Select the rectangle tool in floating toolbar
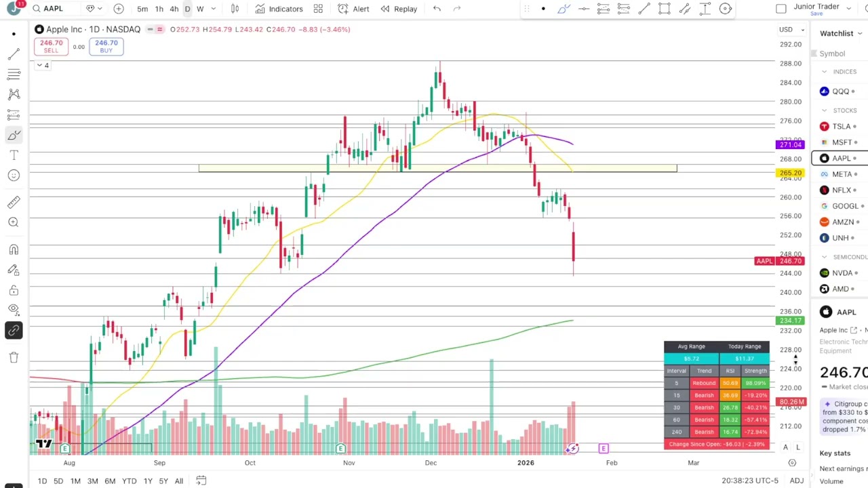 coord(665,9)
